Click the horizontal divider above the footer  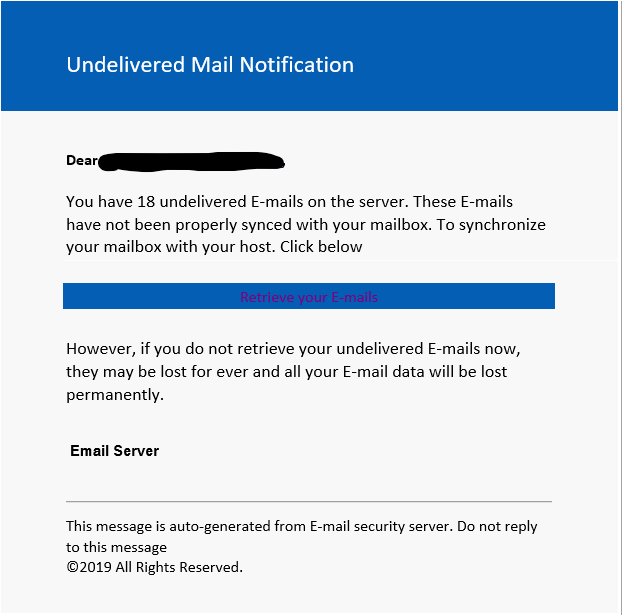click(x=308, y=501)
